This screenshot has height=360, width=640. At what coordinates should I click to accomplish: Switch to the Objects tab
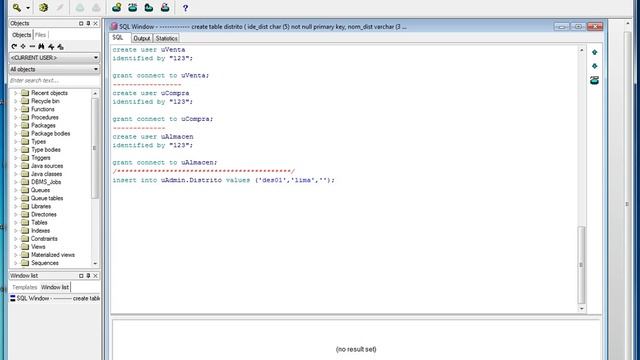(21, 35)
